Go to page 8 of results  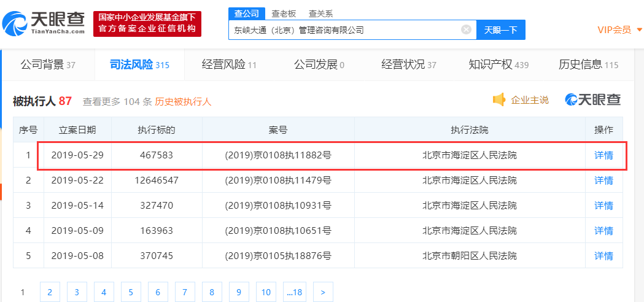[x=212, y=292]
